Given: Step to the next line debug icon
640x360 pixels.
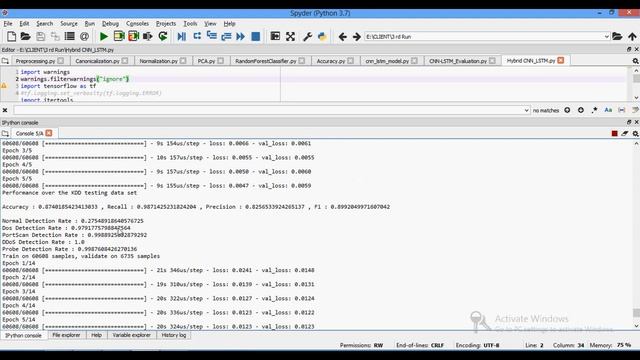Looking at the screenshot, I should (197, 36).
